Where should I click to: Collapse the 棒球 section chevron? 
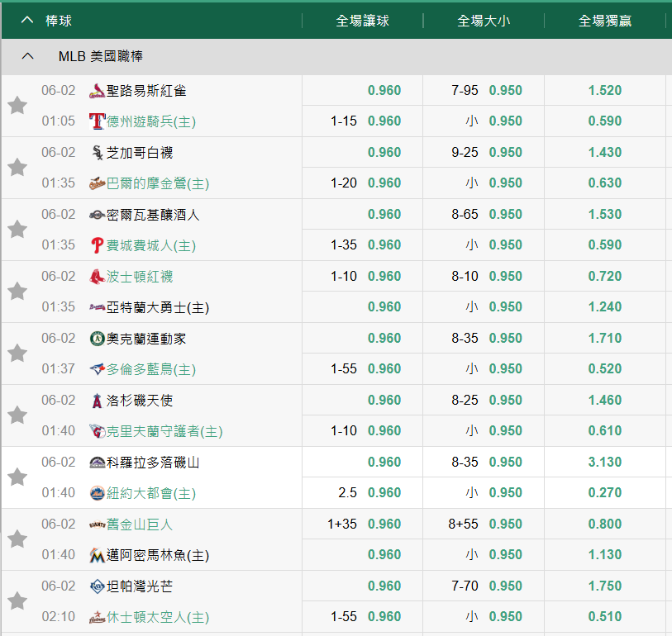click(x=27, y=20)
